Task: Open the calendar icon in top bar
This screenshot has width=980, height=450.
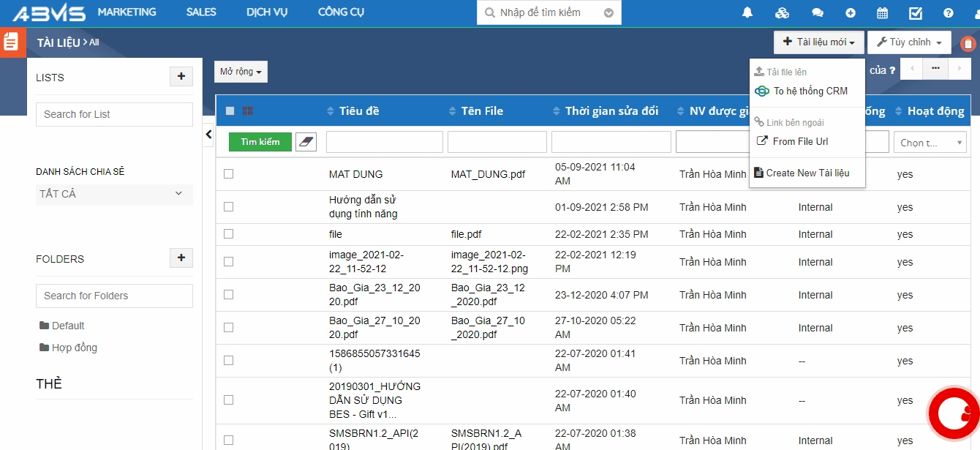Action: (882, 12)
